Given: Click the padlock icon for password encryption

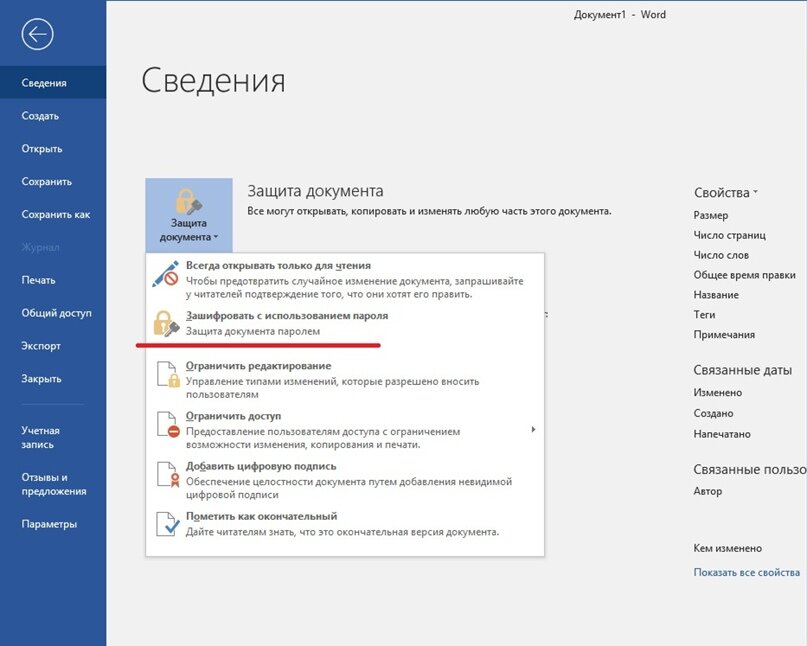Looking at the screenshot, I should tap(166, 323).
